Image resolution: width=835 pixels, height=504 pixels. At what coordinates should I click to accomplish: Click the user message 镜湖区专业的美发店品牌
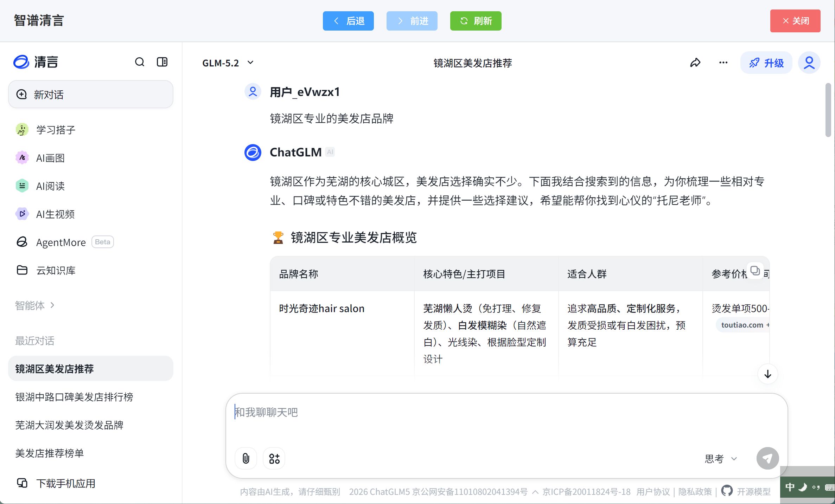coord(331,118)
